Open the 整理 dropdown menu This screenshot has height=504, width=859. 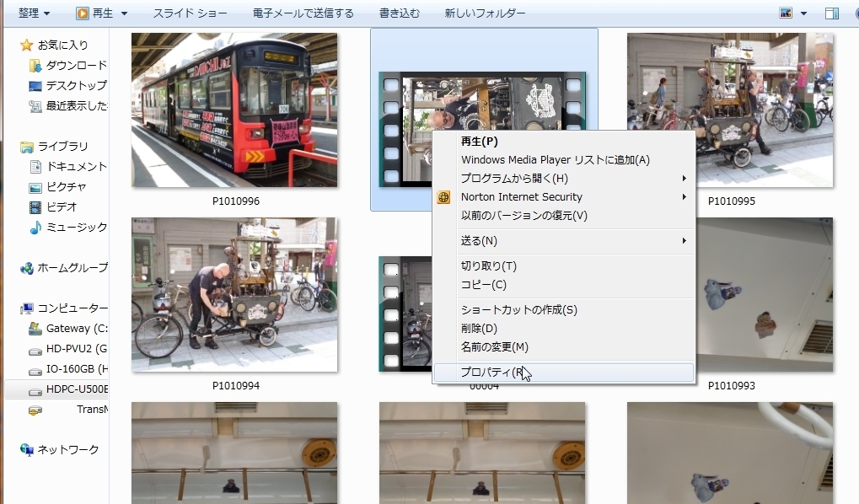pos(34,13)
